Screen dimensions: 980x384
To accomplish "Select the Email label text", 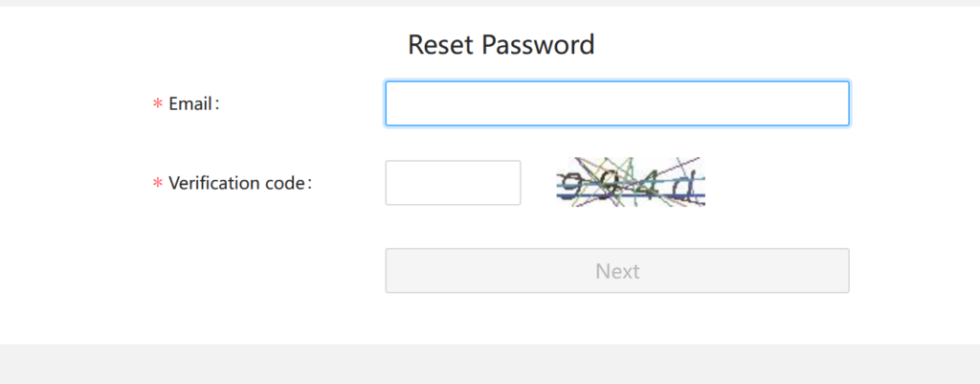I will click(x=189, y=103).
